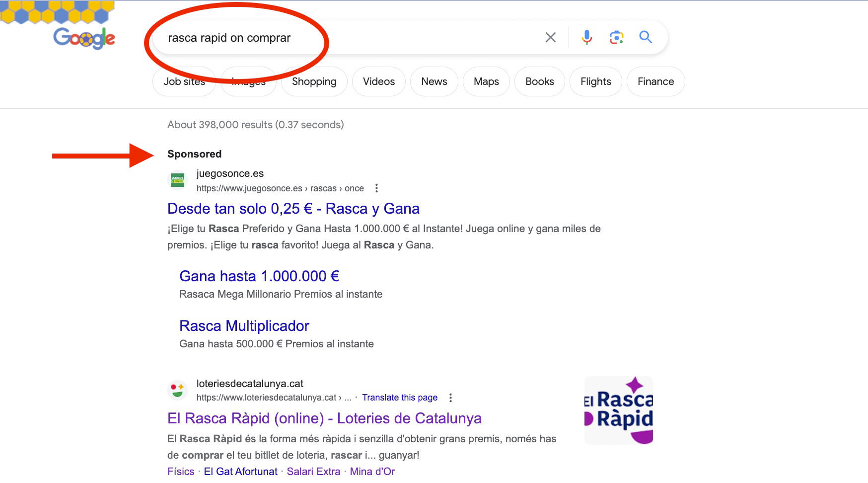Switch to Books results
Image resolution: width=868 pixels, height=483 pixels.
coord(540,81)
